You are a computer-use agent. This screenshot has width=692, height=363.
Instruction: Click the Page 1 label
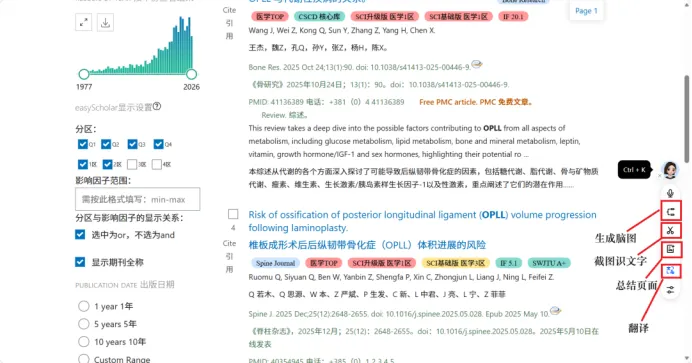tap(586, 11)
